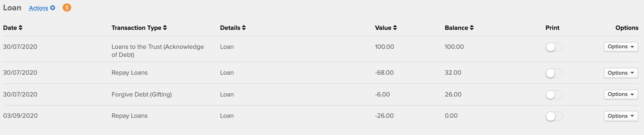Viewport: 644px width, 135px height.
Task: Click the blue plus icon beside Actions
Action: coord(53,8)
